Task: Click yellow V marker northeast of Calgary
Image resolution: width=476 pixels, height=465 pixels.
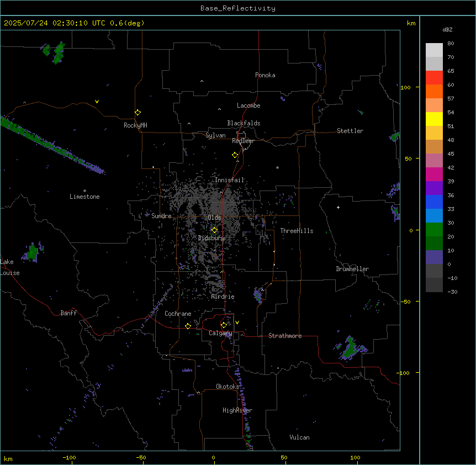Action: click(237, 323)
